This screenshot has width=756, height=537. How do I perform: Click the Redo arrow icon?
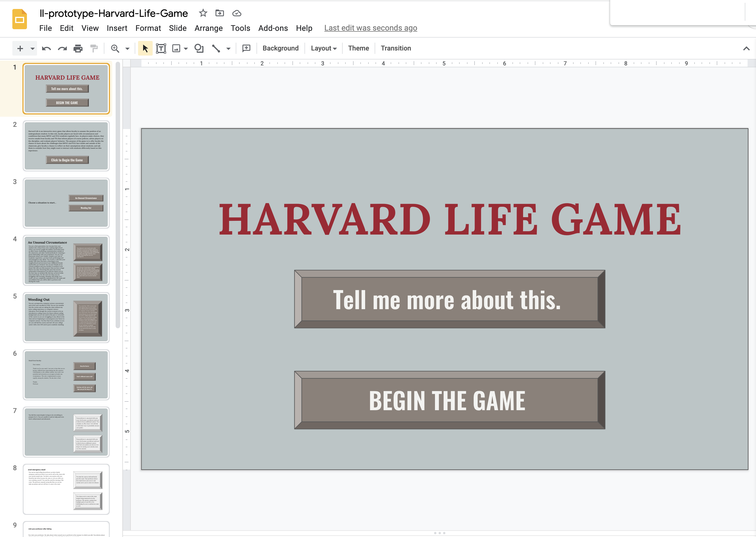pos(62,49)
